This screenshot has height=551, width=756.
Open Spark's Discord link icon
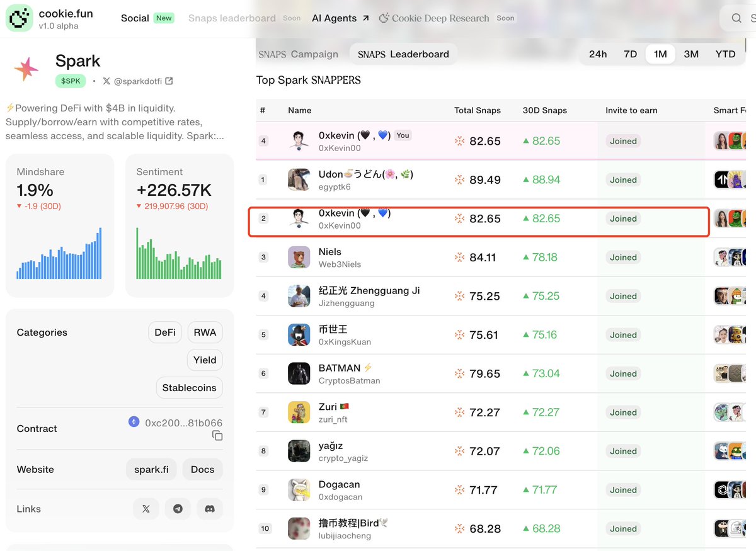(210, 509)
